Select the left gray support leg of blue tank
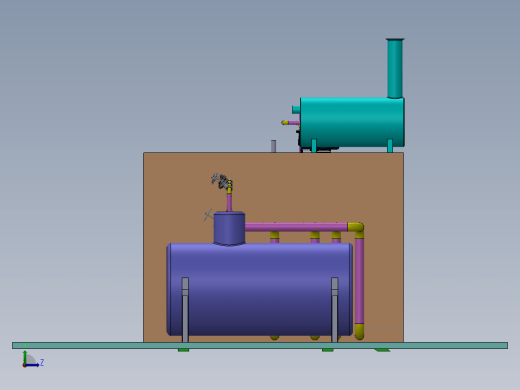This screenshot has height=390, width=520. [x=185, y=310]
